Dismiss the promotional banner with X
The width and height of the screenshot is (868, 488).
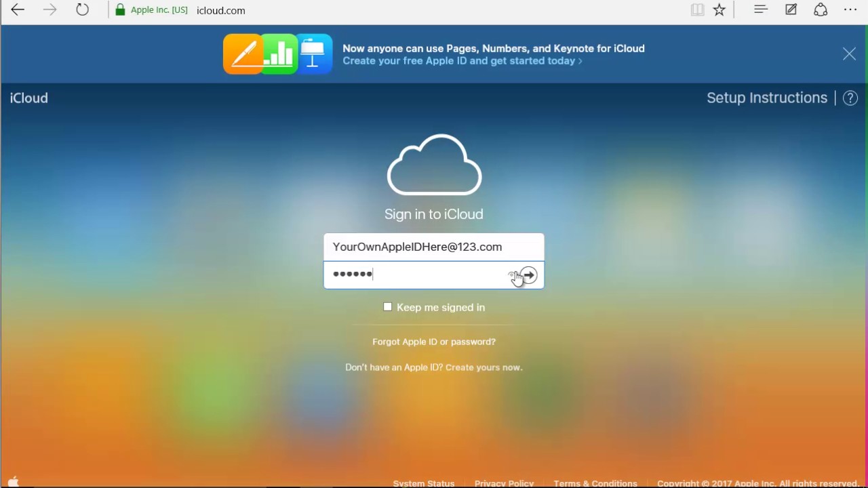tap(849, 54)
